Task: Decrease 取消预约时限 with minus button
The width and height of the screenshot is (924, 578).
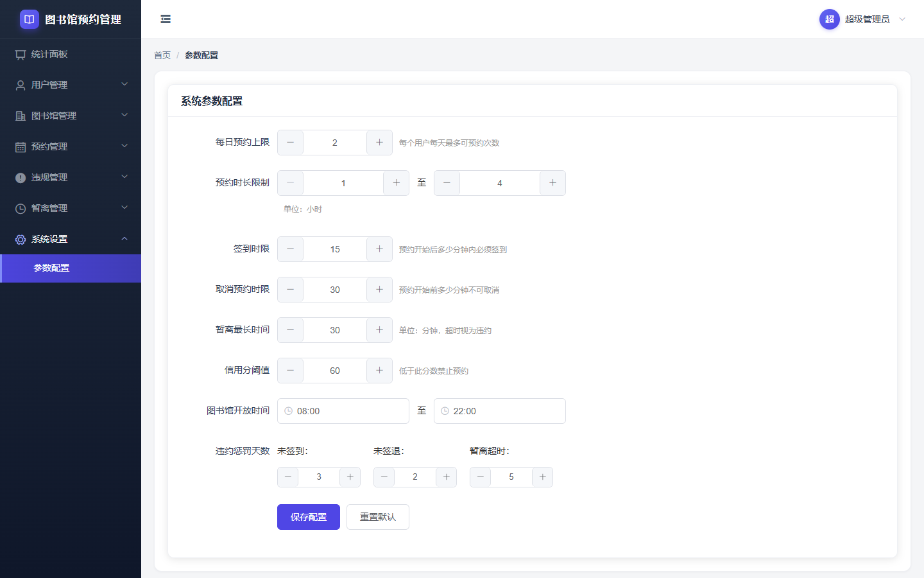Action: tap(291, 290)
